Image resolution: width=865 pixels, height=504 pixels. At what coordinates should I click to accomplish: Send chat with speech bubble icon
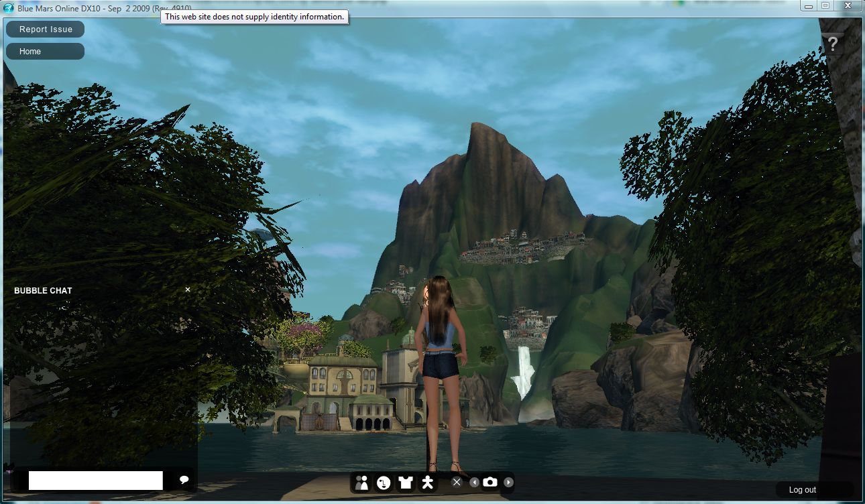click(x=184, y=480)
